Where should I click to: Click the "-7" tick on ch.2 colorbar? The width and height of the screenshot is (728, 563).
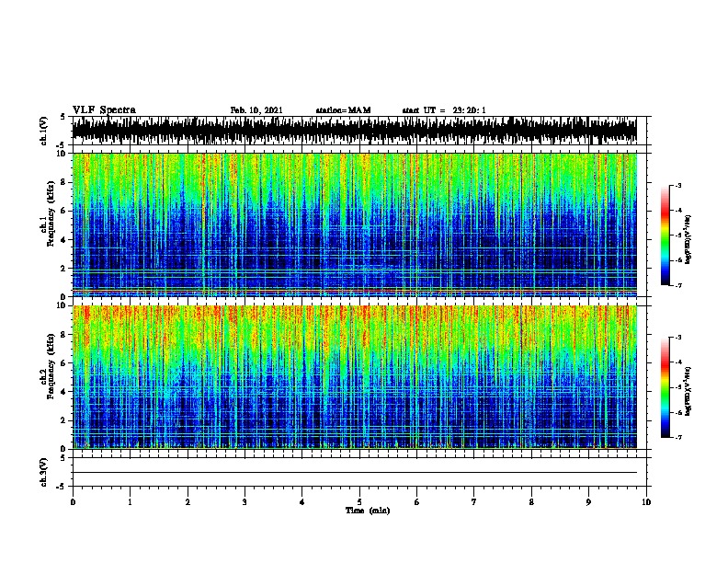[677, 438]
